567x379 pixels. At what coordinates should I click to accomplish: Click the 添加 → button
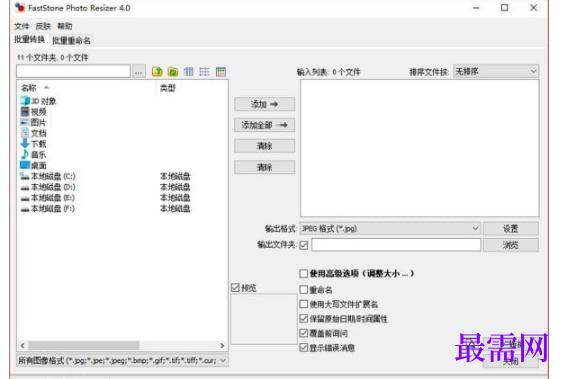coord(264,104)
